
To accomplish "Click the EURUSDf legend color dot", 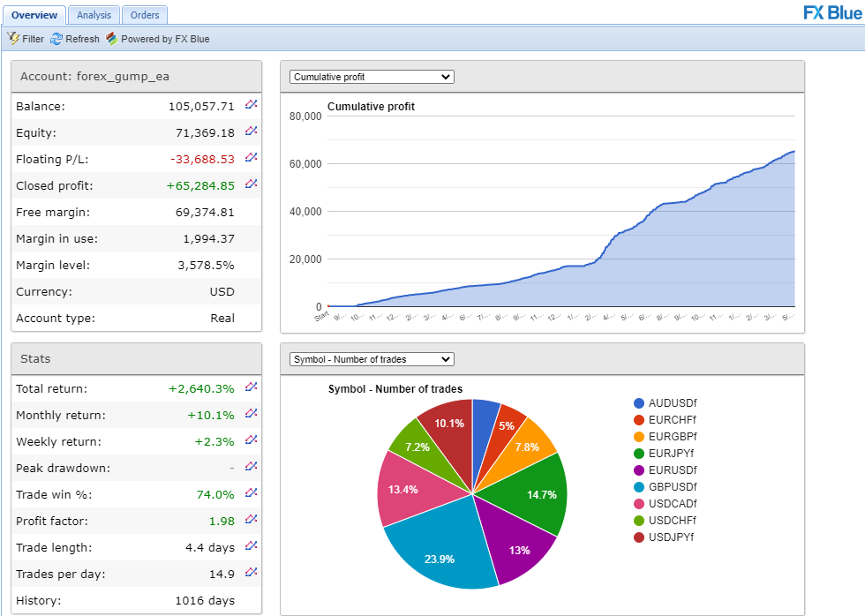I will [639, 470].
